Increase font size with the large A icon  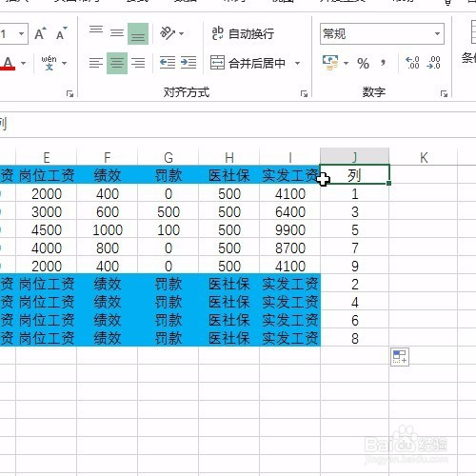pos(40,33)
